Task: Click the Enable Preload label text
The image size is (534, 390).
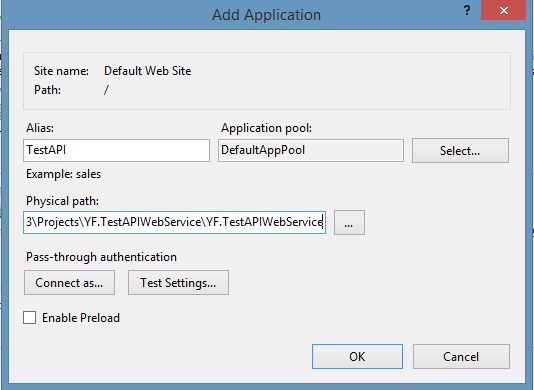Action: (81, 318)
